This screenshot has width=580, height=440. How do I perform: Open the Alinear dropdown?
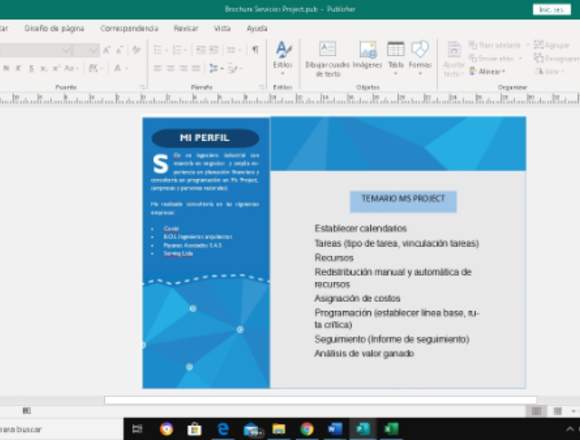[x=487, y=71]
